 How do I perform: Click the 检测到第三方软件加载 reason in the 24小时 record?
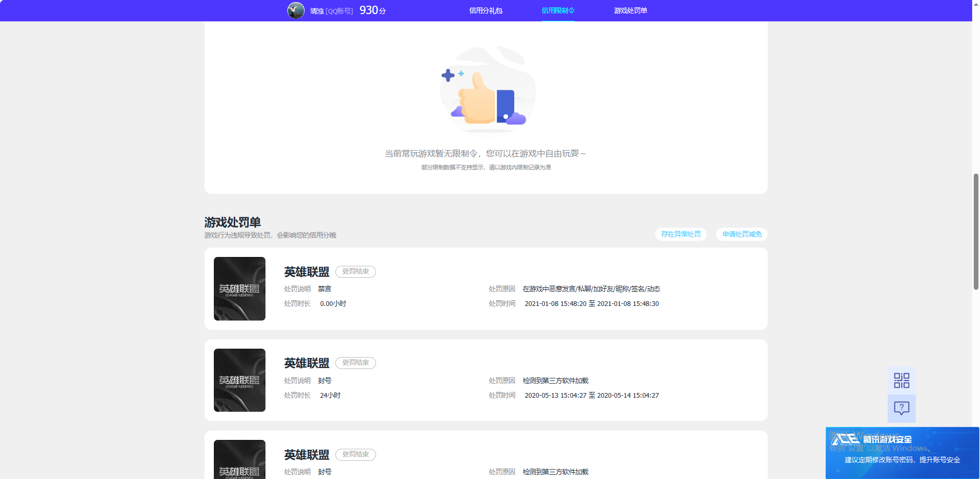[x=555, y=380]
